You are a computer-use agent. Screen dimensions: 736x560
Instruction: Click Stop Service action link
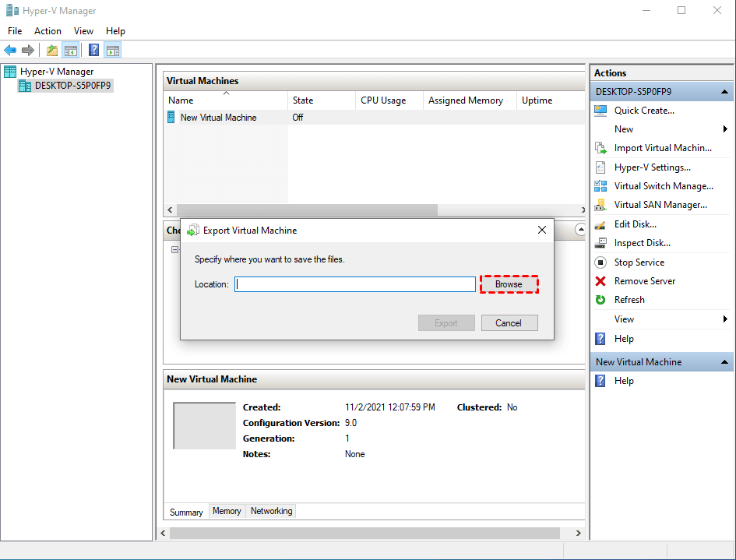(x=639, y=262)
